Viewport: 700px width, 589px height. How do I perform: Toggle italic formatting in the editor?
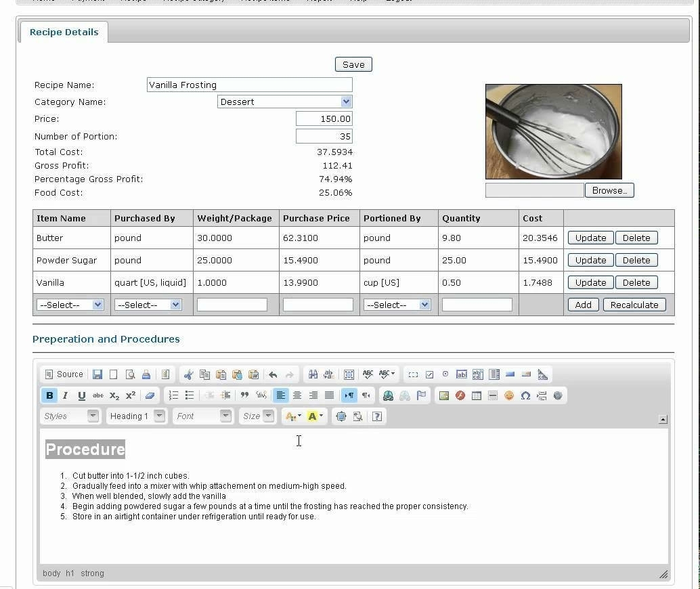[66, 396]
